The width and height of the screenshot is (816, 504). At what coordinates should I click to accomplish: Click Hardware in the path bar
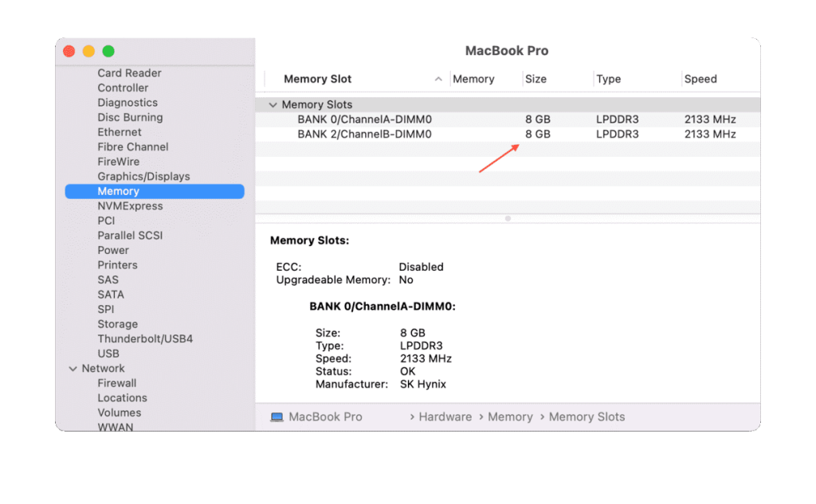(445, 417)
